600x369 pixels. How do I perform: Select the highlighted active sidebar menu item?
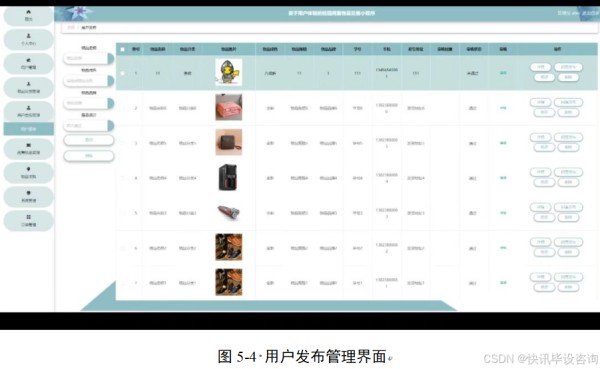click(x=28, y=129)
